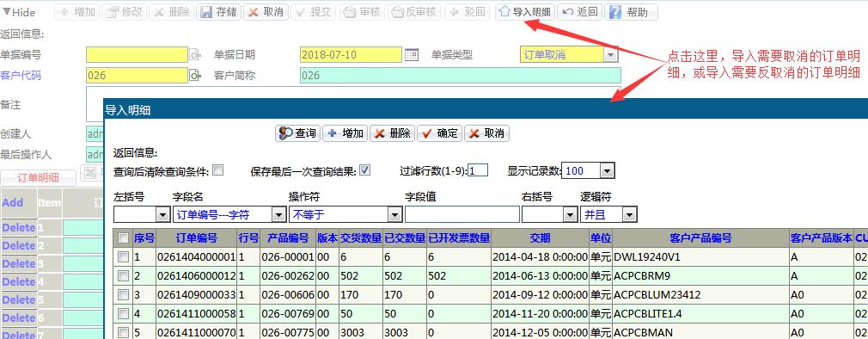Click the 反审核 un-audit button
The width and height of the screenshot is (868, 339).
click(x=413, y=12)
